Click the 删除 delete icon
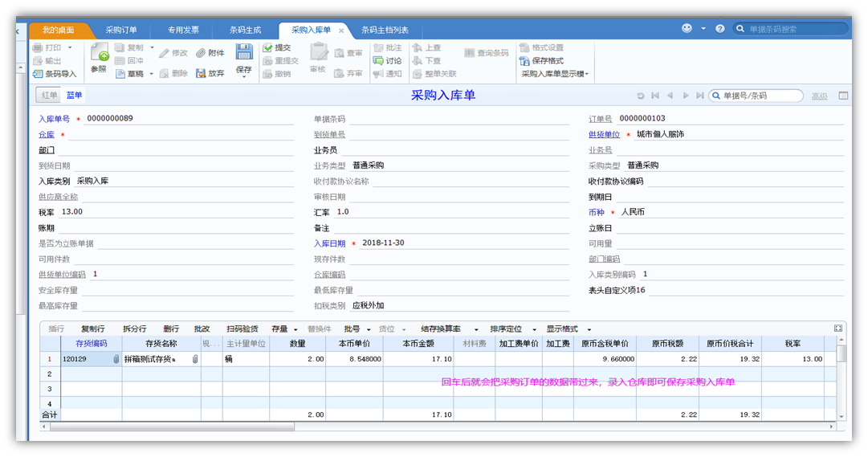The width and height of the screenshot is (868, 457). point(164,73)
